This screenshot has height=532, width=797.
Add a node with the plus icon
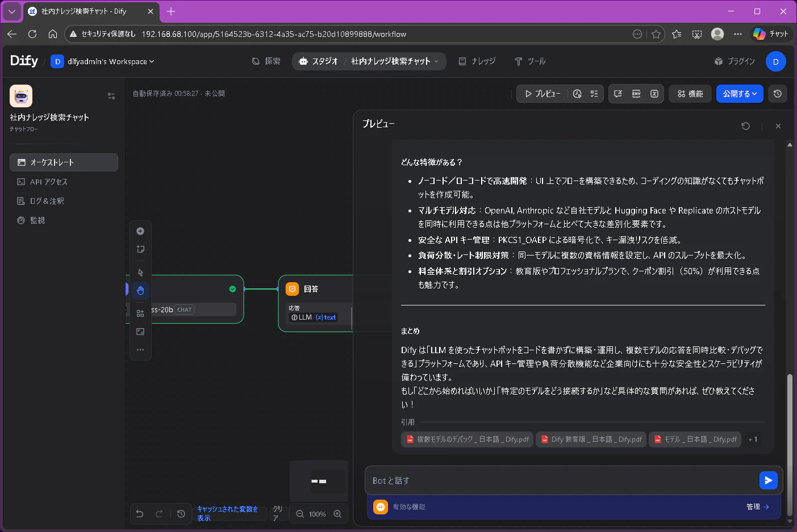click(x=140, y=231)
